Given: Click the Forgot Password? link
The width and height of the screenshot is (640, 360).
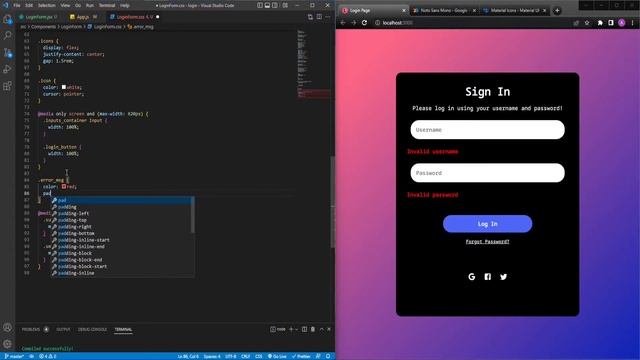Looking at the screenshot, I should (x=487, y=242).
